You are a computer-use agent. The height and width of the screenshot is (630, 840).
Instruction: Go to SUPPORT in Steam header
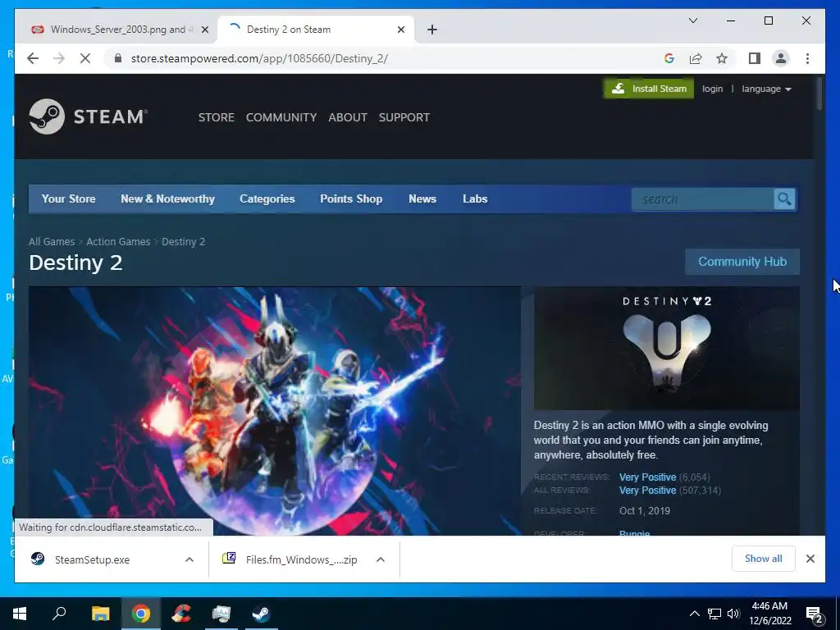404,117
